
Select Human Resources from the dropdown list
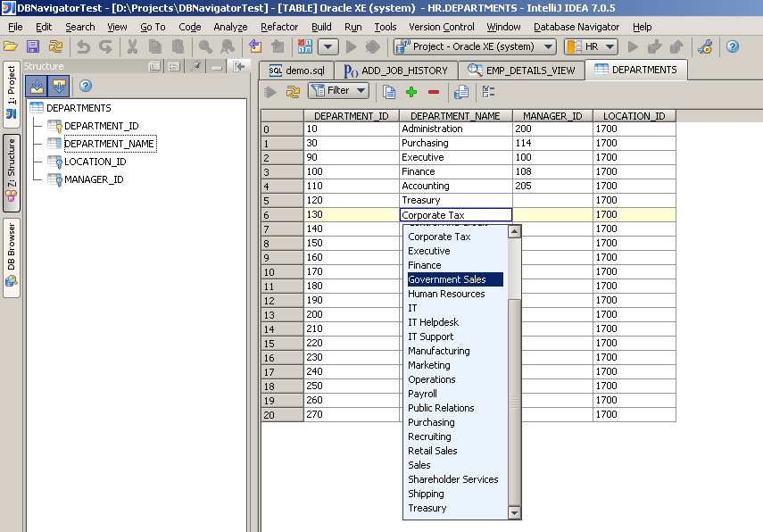coord(446,294)
